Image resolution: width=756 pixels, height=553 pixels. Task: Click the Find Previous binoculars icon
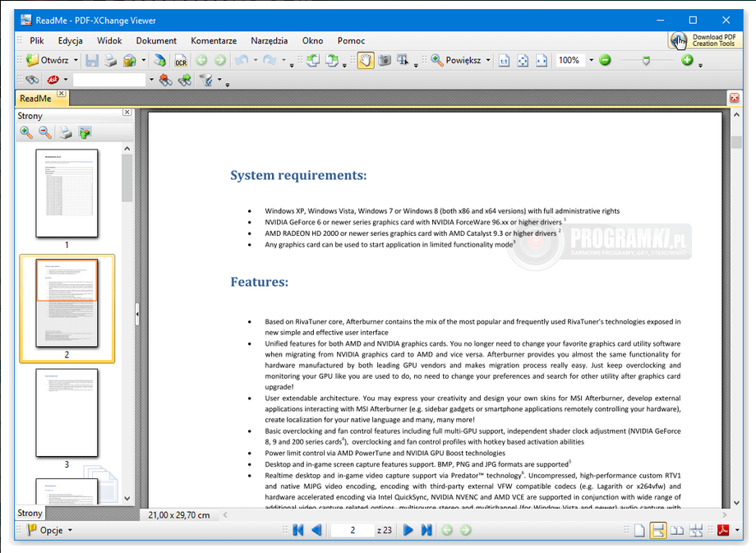166,80
